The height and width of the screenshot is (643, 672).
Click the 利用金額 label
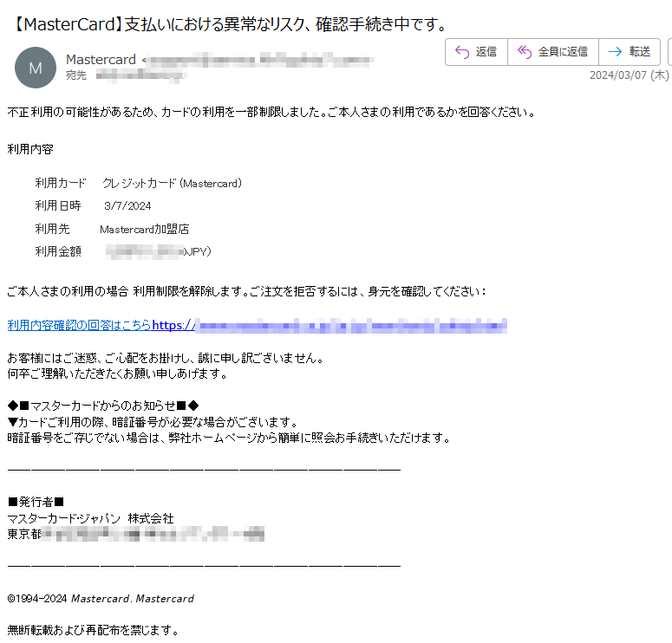click(58, 251)
